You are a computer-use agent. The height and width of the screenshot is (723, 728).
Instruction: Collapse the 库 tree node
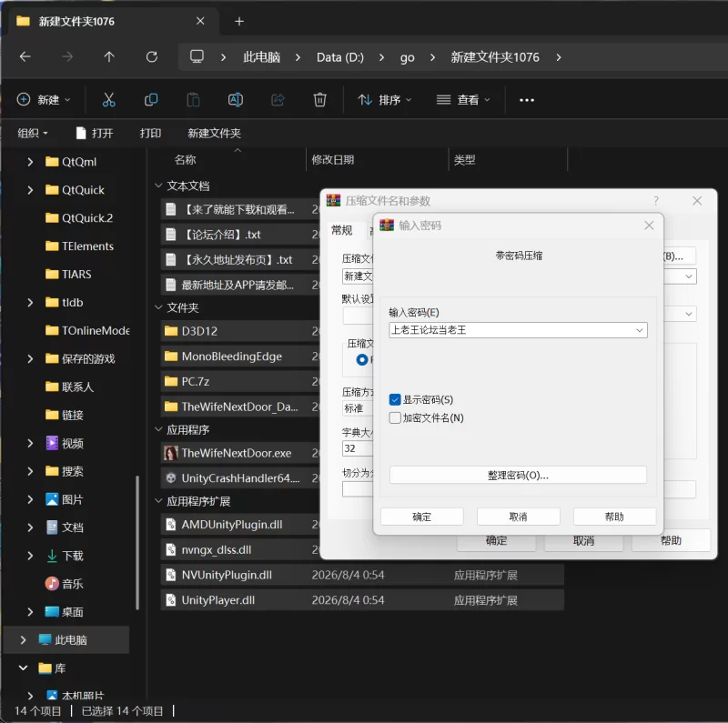tap(23, 668)
